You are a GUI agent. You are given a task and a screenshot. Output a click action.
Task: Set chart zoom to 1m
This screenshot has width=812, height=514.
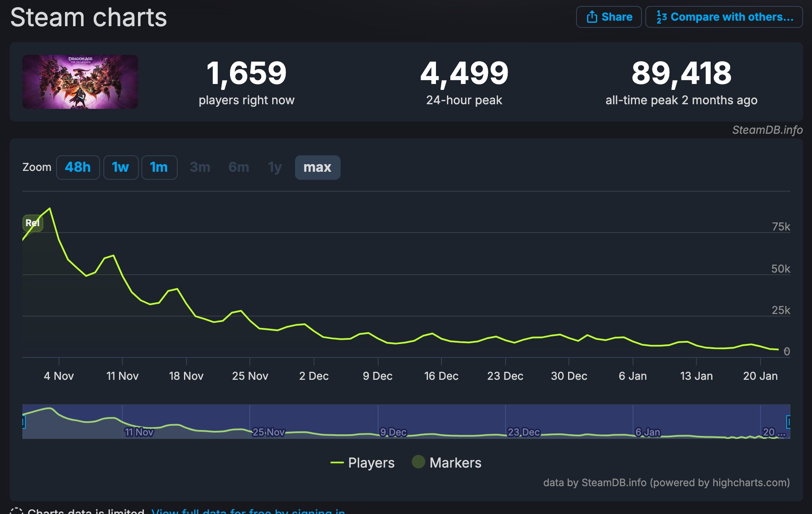tap(159, 168)
